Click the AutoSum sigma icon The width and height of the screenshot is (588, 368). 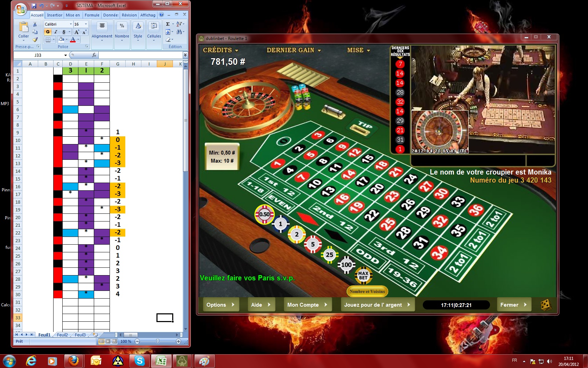coord(168,24)
